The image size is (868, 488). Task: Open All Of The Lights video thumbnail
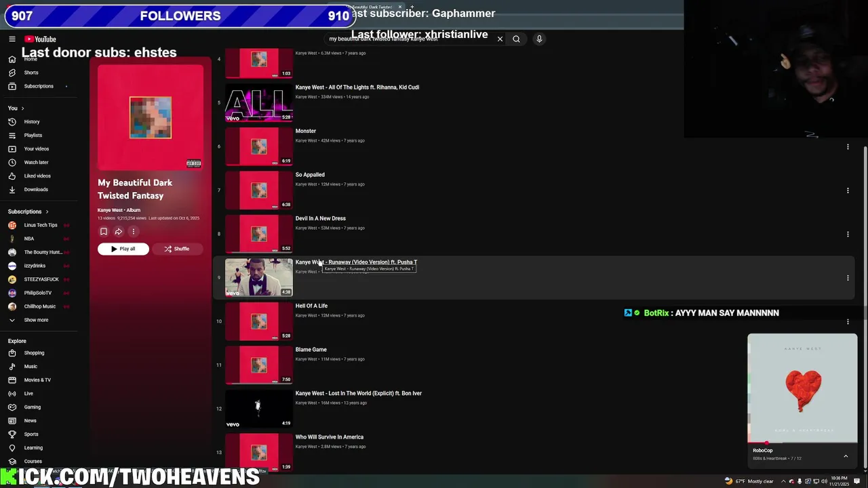coord(259,103)
